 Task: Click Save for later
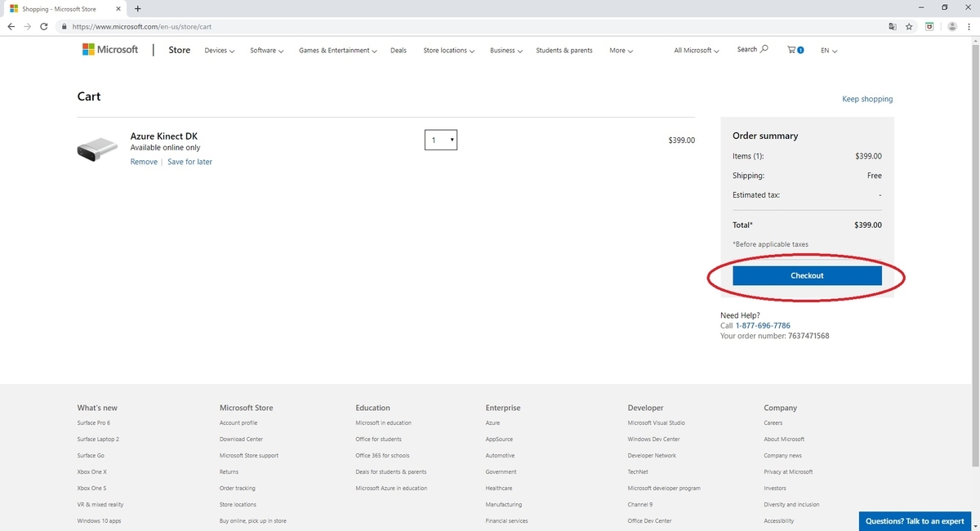pyautogui.click(x=189, y=162)
